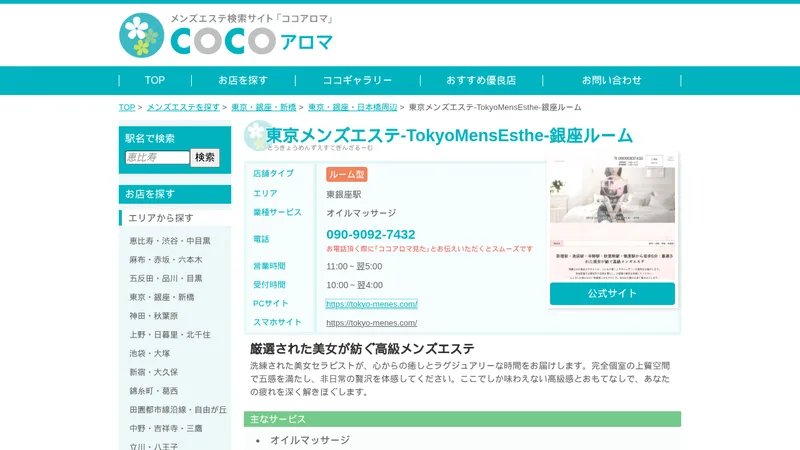
Task: Open ココギャラリー navigation item
Action: 357,80
